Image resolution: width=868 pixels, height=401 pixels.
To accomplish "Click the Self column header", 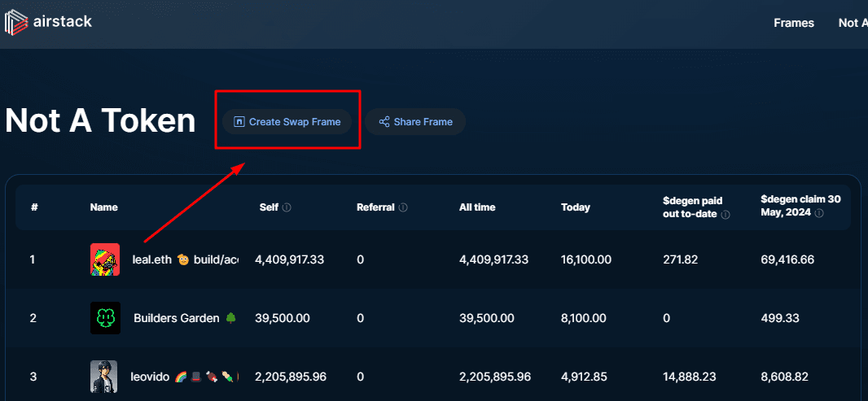I will pyautogui.click(x=269, y=207).
